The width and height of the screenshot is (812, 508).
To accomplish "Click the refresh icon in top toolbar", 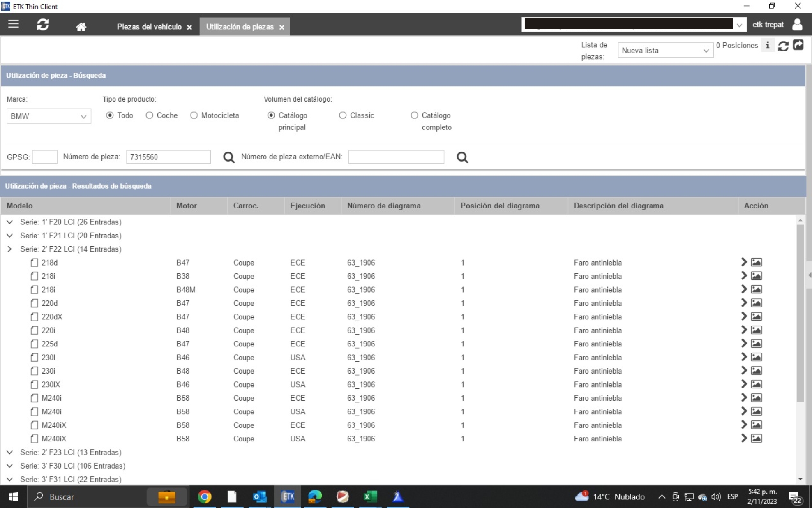I will (43, 25).
